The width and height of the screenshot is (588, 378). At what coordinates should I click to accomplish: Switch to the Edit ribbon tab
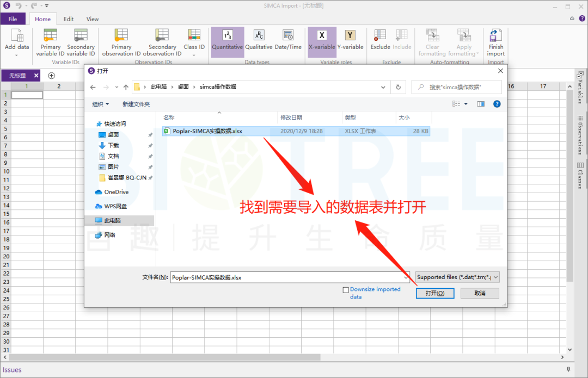[x=68, y=18]
